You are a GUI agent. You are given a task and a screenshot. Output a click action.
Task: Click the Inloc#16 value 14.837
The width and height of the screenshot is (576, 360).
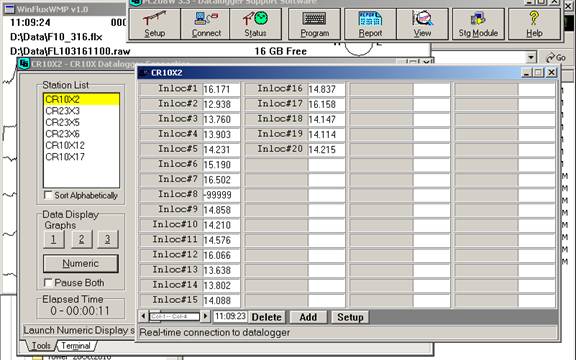326,89
